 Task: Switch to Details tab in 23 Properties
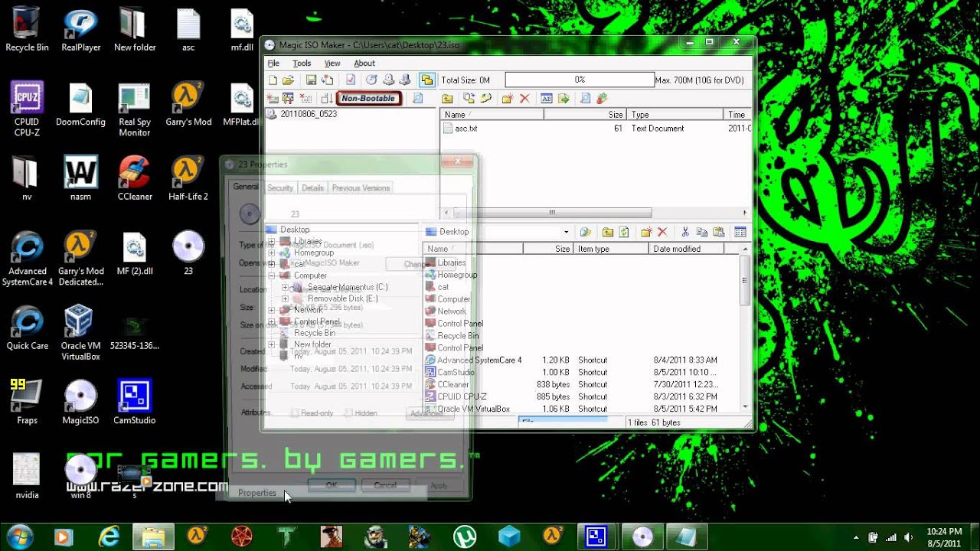point(312,187)
